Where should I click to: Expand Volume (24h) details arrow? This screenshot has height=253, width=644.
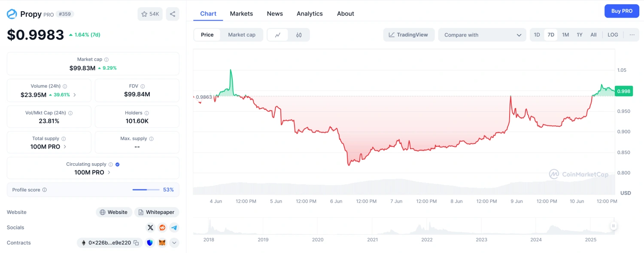(75, 95)
